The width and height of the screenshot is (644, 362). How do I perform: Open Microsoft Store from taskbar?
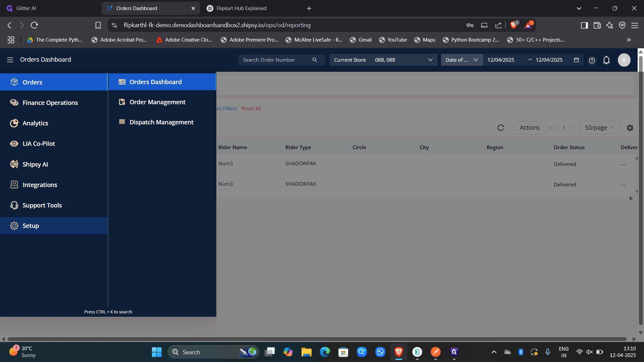(x=343, y=352)
